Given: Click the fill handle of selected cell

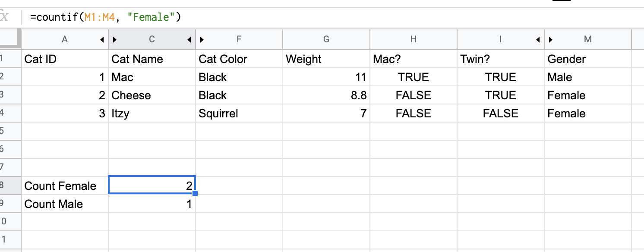Looking at the screenshot, I should click(x=195, y=193).
